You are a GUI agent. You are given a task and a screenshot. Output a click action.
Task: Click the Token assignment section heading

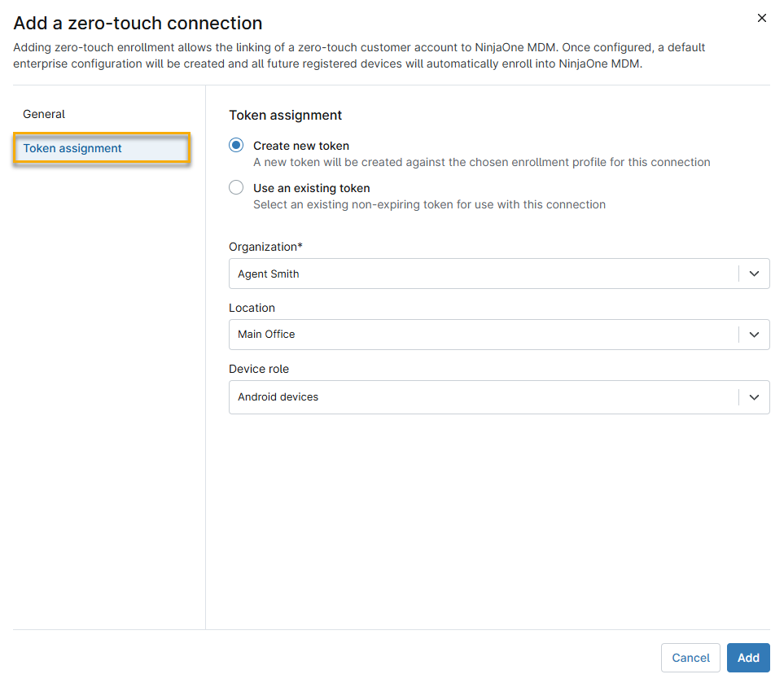click(285, 116)
